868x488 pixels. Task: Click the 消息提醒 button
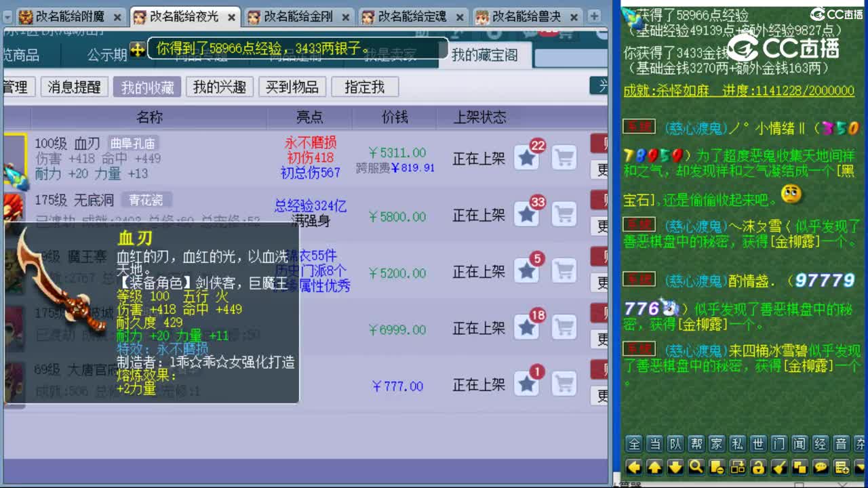coord(74,87)
